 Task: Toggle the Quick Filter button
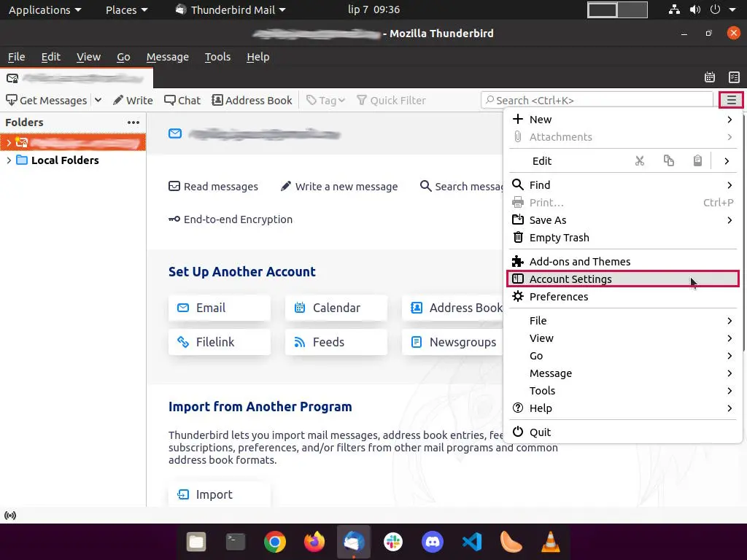(x=391, y=101)
